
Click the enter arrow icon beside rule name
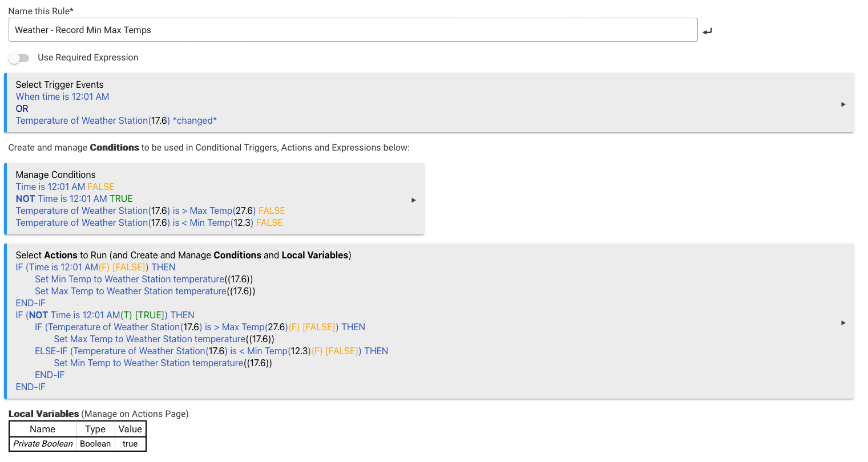[707, 31]
